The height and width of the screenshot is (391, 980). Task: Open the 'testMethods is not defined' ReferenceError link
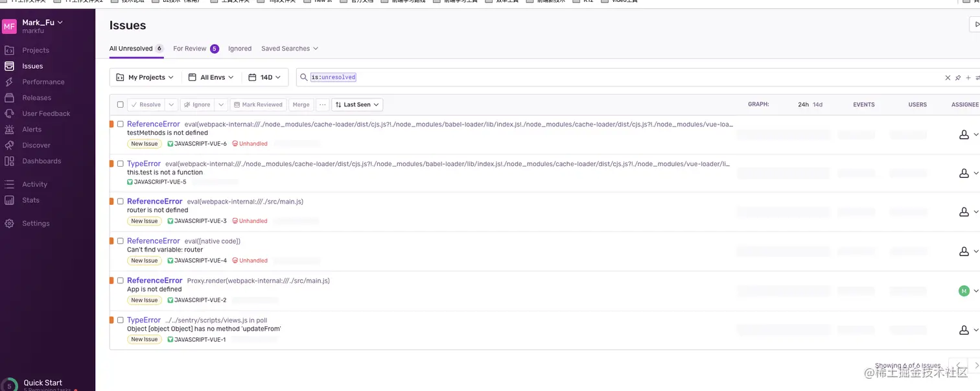point(154,124)
